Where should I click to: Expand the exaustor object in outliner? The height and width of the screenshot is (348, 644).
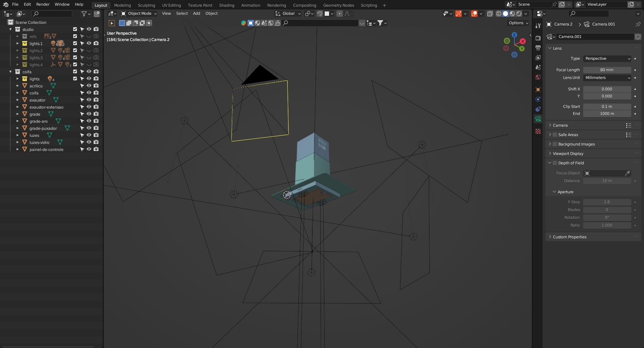tap(17, 100)
